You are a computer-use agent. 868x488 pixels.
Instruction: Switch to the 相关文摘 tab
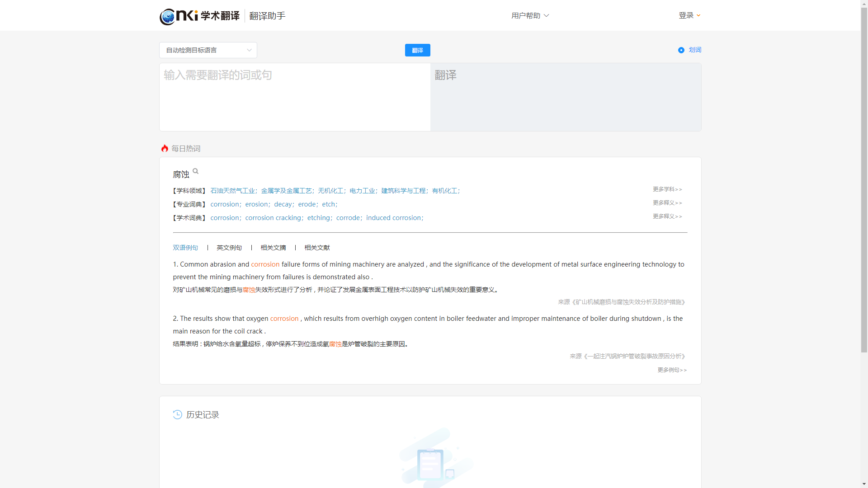point(273,248)
